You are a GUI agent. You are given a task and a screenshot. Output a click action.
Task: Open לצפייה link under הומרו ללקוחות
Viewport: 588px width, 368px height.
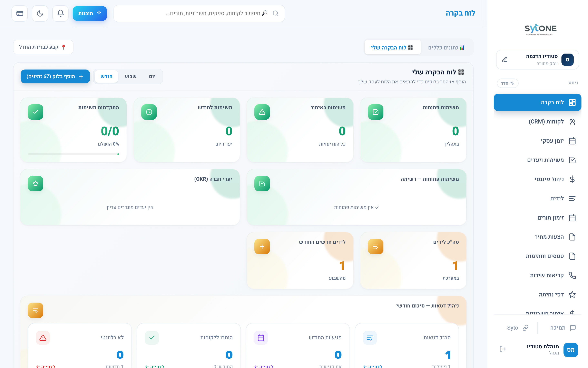click(155, 366)
